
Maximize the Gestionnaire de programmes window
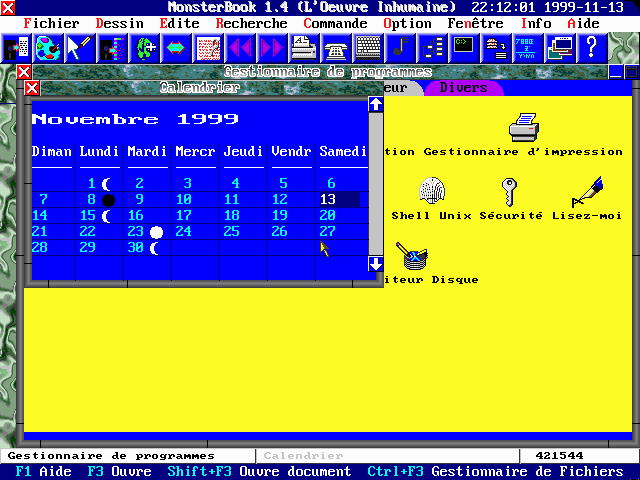click(631, 72)
